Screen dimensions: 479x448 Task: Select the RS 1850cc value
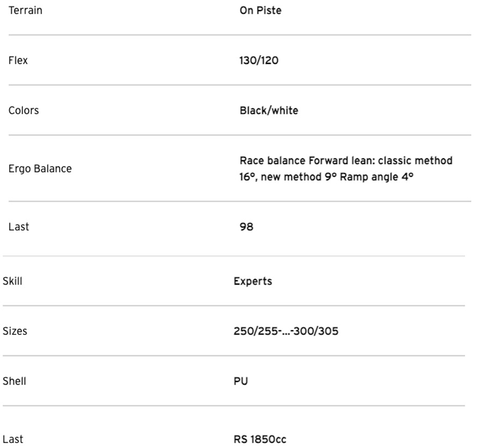259,439
